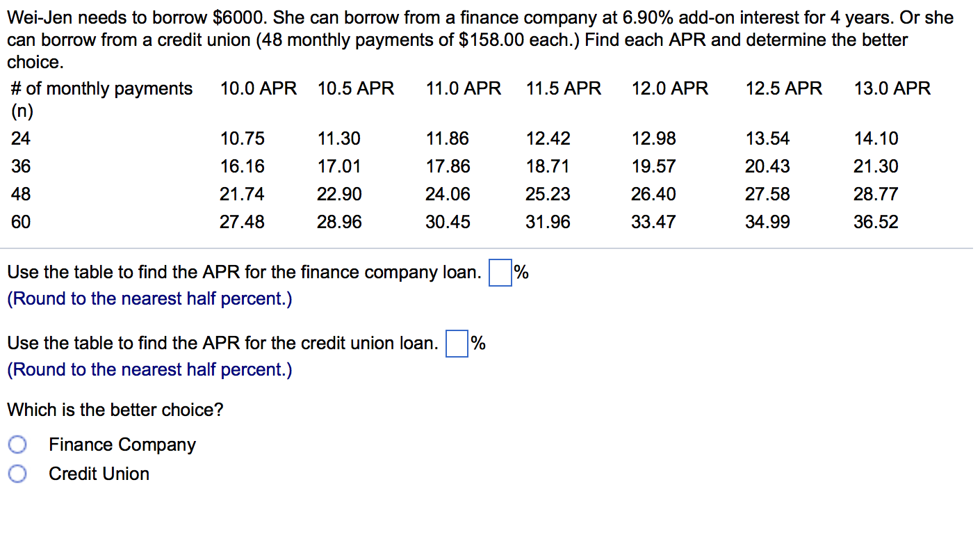Click the credit union APR answer box
This screenshot has width=980, height=537.
(456, 344)
